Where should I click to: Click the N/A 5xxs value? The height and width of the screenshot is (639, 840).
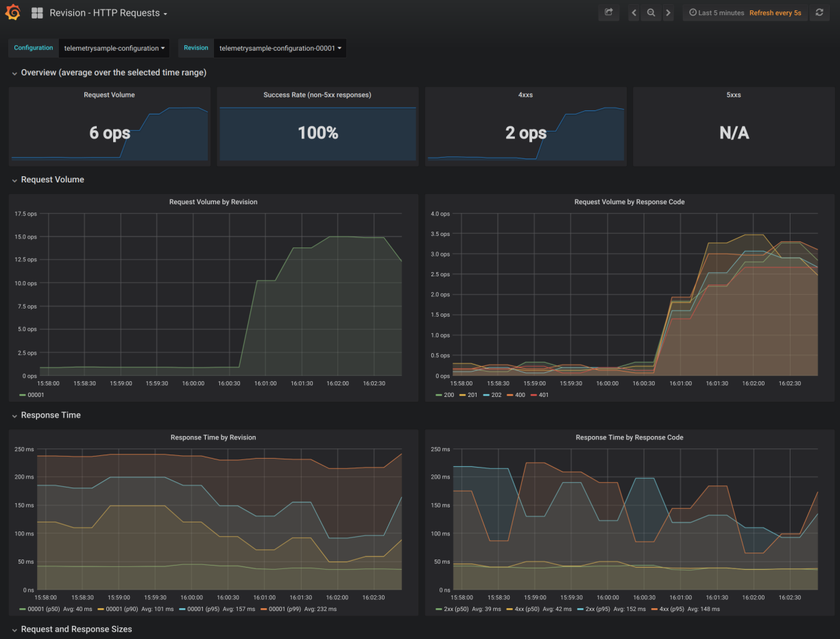pyautogui.click(x=734, y=133)
